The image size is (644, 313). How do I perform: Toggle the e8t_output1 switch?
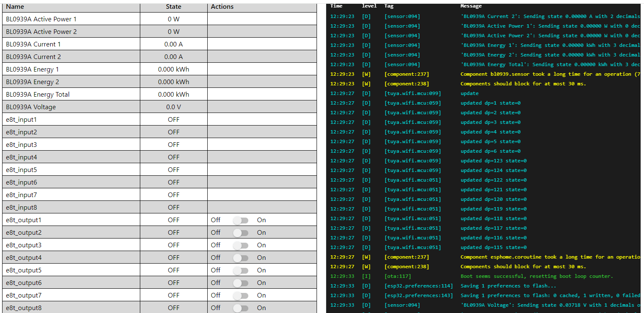click(x=240, y=220)
